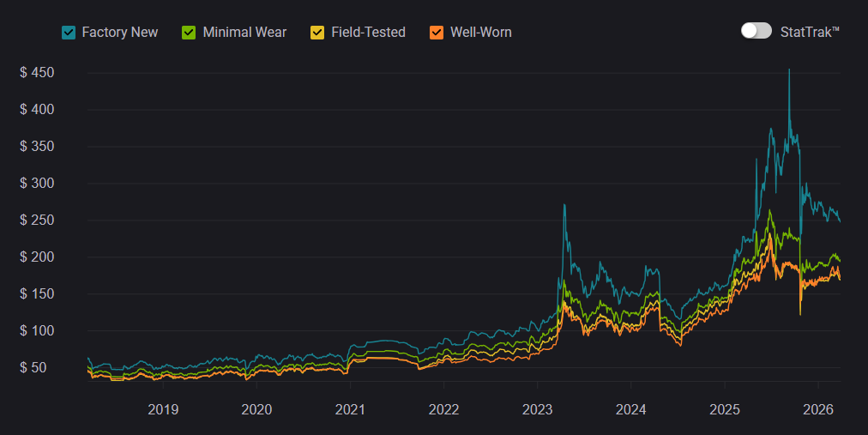This screenshot has width=868, height=435.
Task: Select the Field-Tested legend label
Action: [x=368, y=33]
